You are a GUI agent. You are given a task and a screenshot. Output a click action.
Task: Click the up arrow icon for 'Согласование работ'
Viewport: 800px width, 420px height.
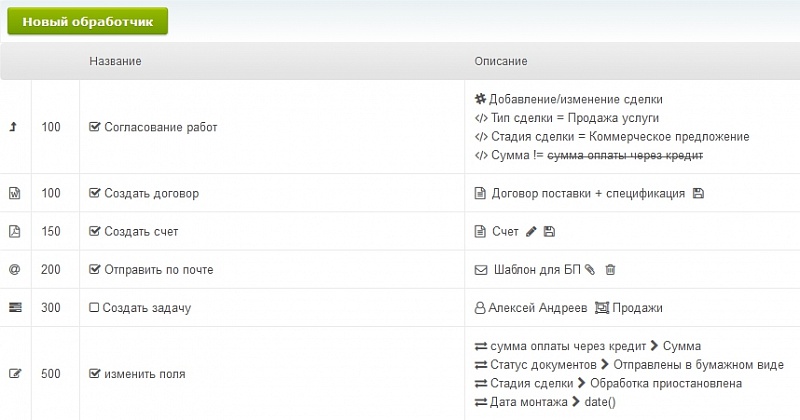14,127
